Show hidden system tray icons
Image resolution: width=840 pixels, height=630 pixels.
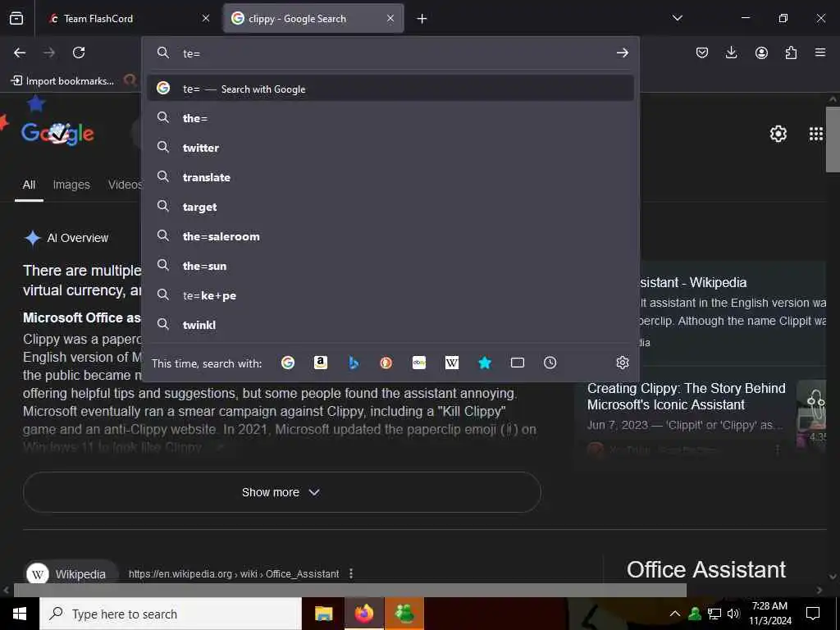[x=675, y=614]
